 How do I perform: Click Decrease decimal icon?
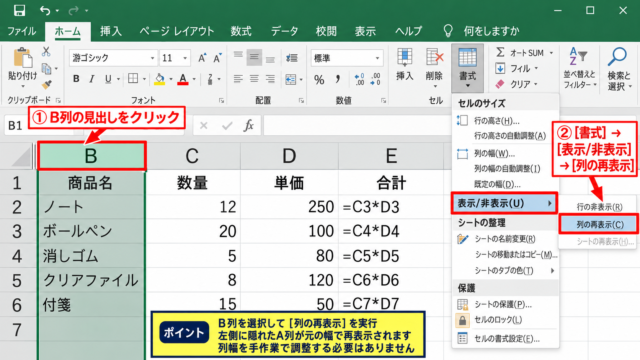(375, 79)
